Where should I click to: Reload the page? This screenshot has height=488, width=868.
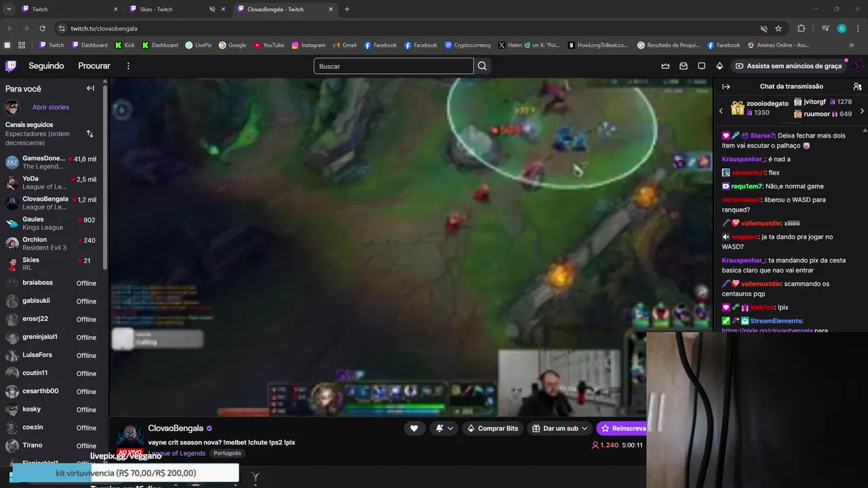click(x=42, y=28)
